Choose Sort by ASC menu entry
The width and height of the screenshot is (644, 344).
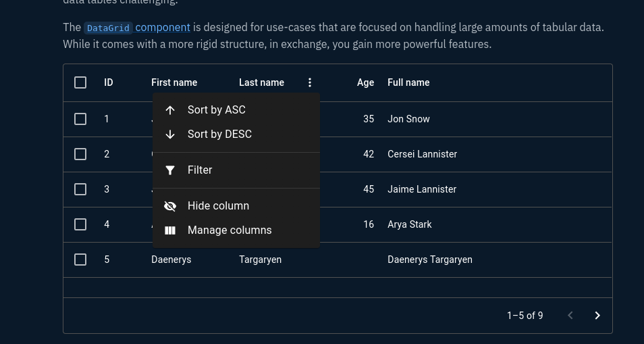coord(236,110)
